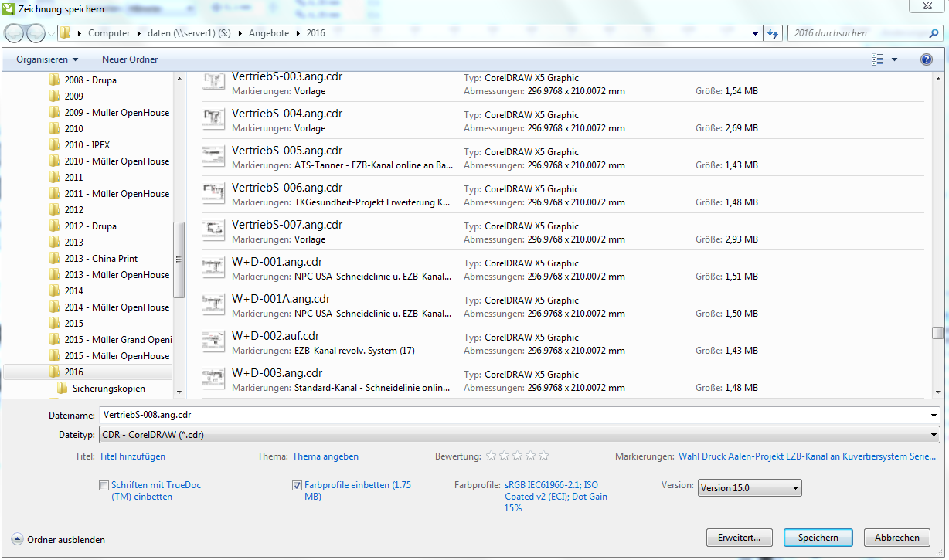Click the file list vertical scrollbar thumb
949x560 pixels.
(x=937, y=333)
